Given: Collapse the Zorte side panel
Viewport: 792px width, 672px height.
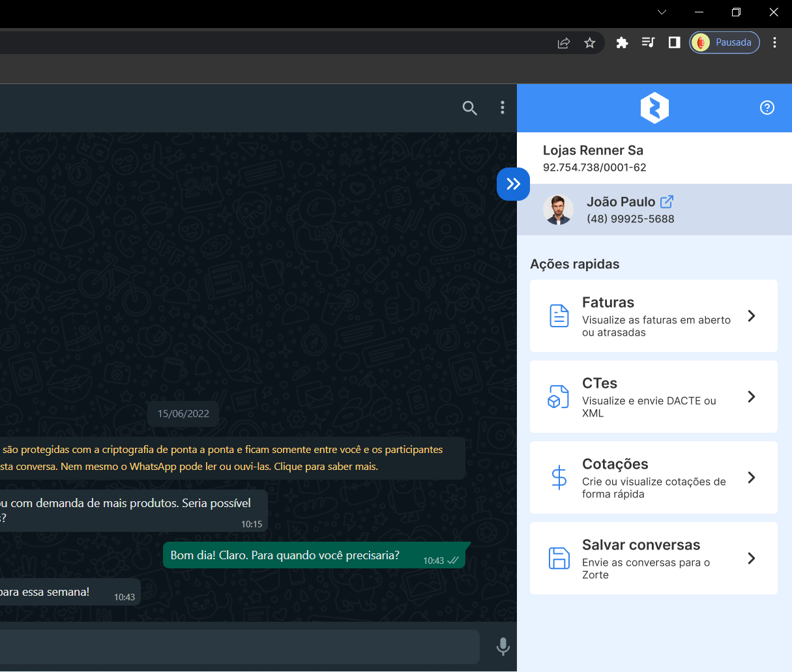Looking at the screenshot, I should (513, 184).
